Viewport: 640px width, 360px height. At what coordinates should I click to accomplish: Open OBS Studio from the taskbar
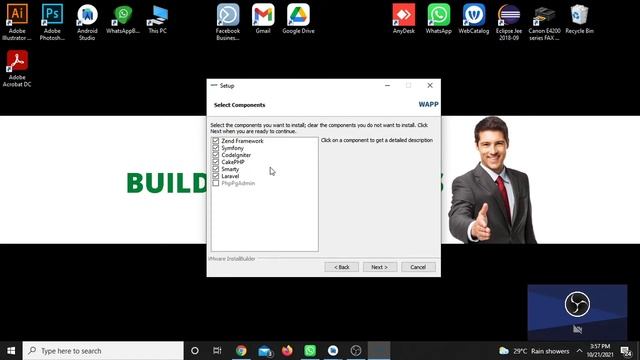point(356,351)
